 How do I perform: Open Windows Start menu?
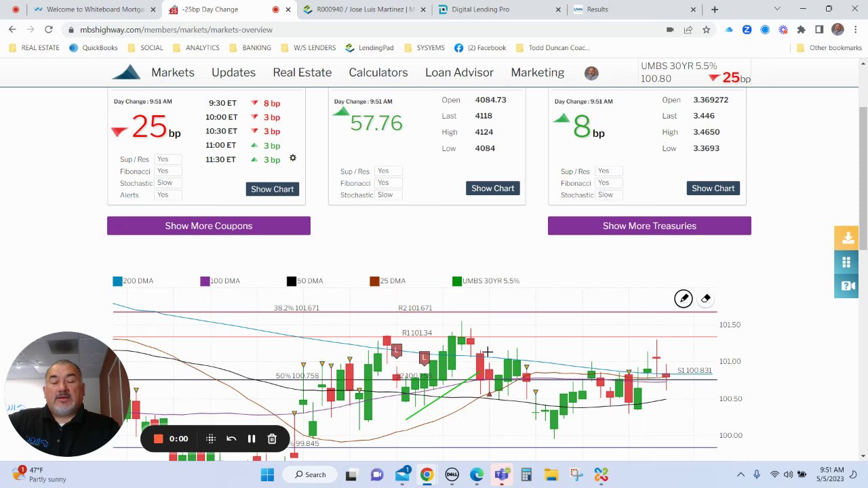[x=267, y=474]
